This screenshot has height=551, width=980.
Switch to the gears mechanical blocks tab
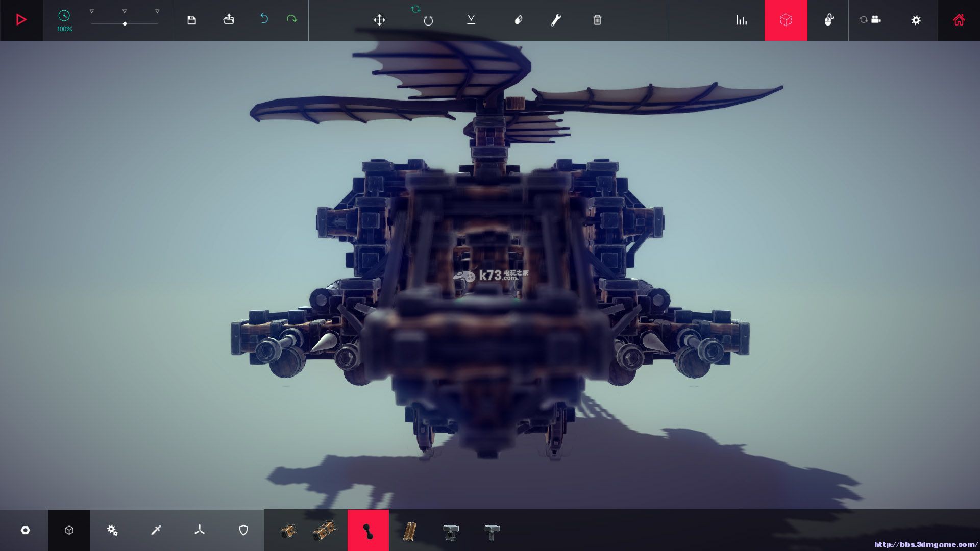pyautogui.click(x=112, y=530)
